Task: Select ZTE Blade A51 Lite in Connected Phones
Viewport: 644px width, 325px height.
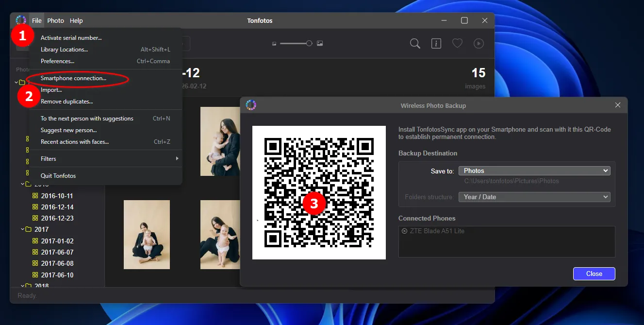Action: click(437, 231)
